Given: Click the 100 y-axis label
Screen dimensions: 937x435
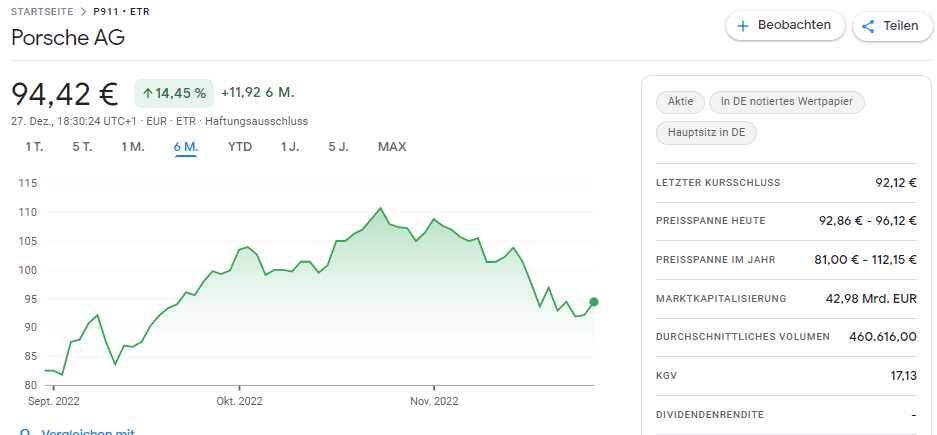Looking at the screenshot, I should (x=29, y=270).
